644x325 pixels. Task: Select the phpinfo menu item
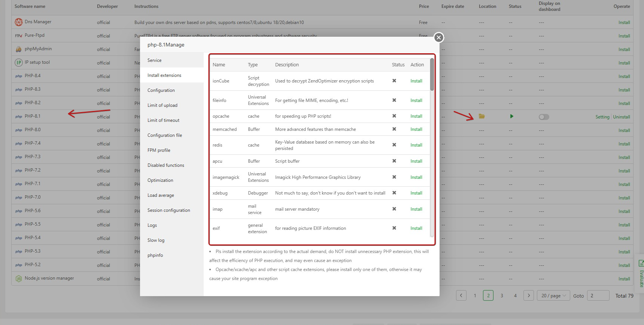[x=155, y=255]
